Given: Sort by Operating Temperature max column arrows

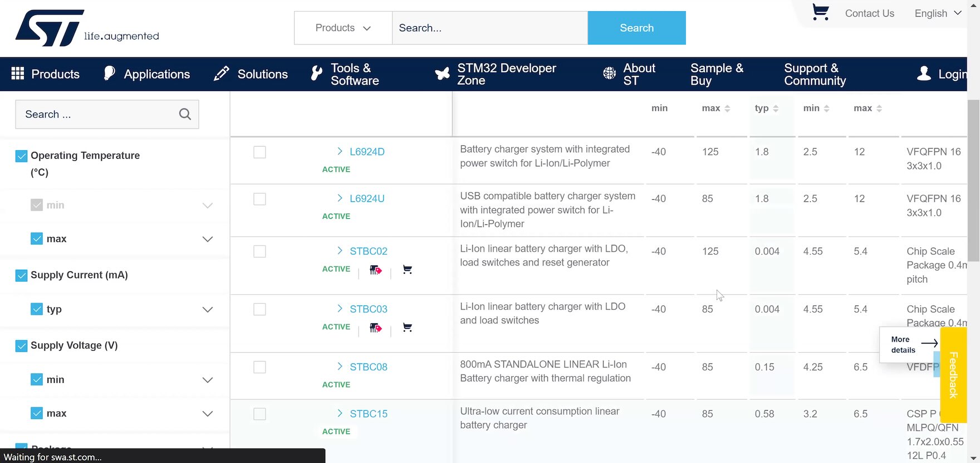Looking at the screenshot, I should (727, 109).
